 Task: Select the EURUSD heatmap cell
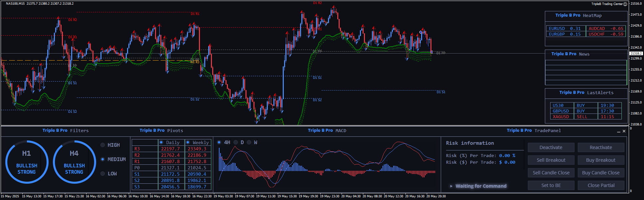coord(565,29)
